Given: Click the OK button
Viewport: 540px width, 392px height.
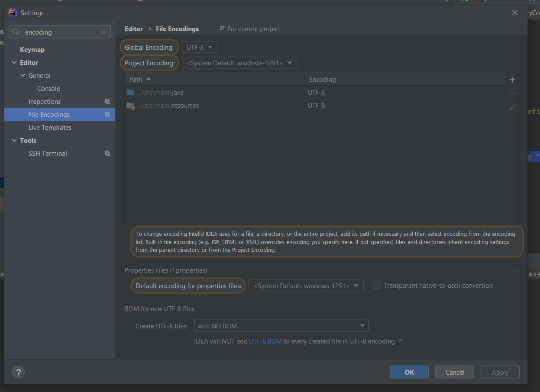Looking at the screenshot, I should 409,372.
